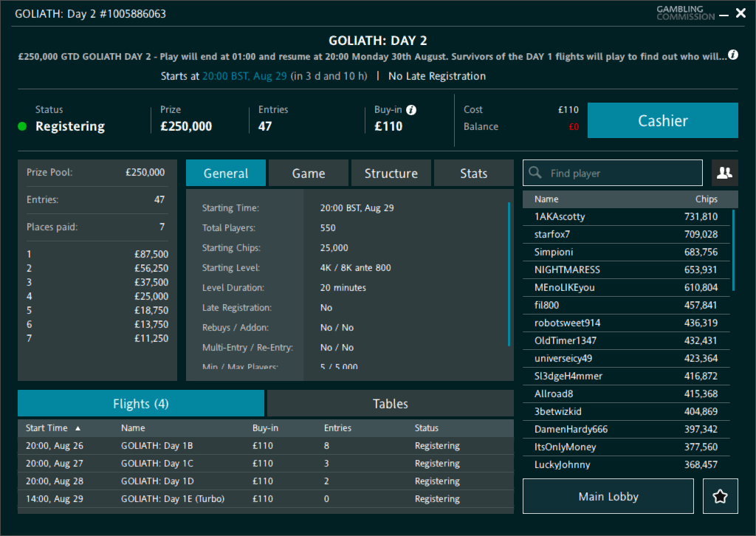The width and height of the screenshot is (756, 536).
Task: Click the Level Duration value 20 minutes
Action: tap(343, 288)
